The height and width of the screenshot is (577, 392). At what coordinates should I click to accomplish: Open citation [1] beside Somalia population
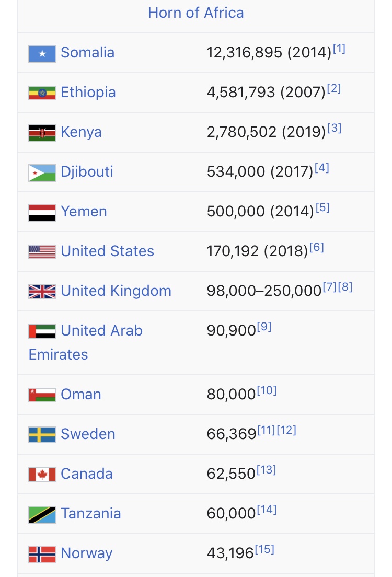(x=339, y=49)
